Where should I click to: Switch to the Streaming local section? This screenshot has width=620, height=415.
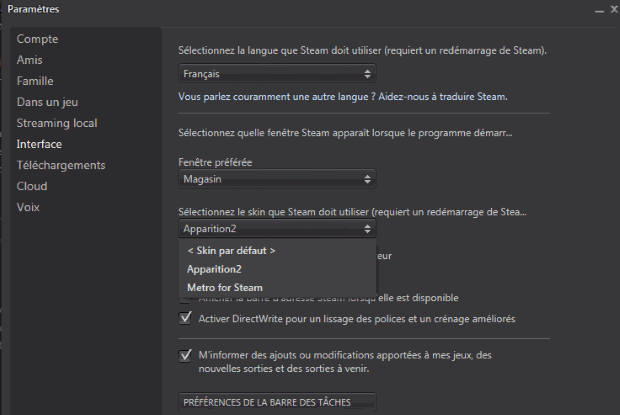pyautogui.click(x=57, y=123)
